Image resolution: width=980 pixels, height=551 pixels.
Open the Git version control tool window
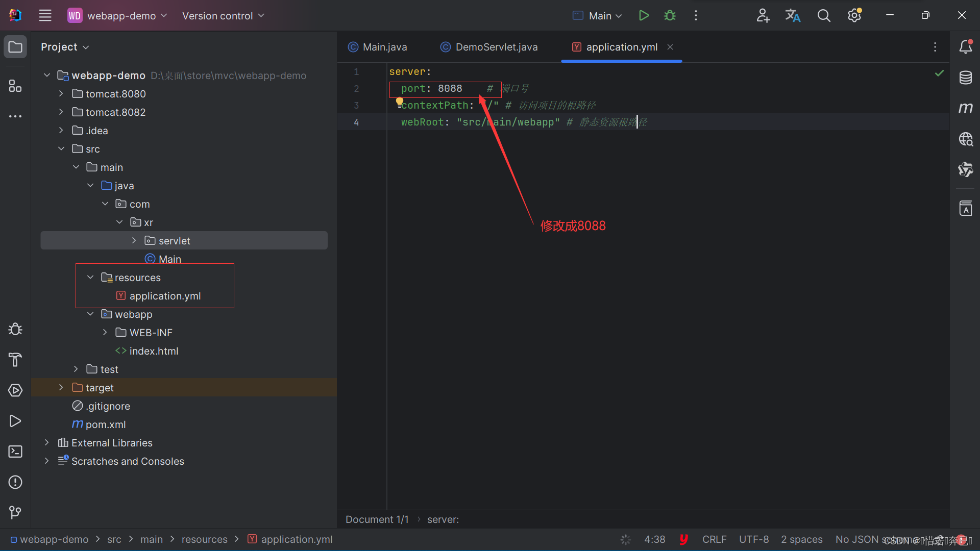tap(15, 512)
